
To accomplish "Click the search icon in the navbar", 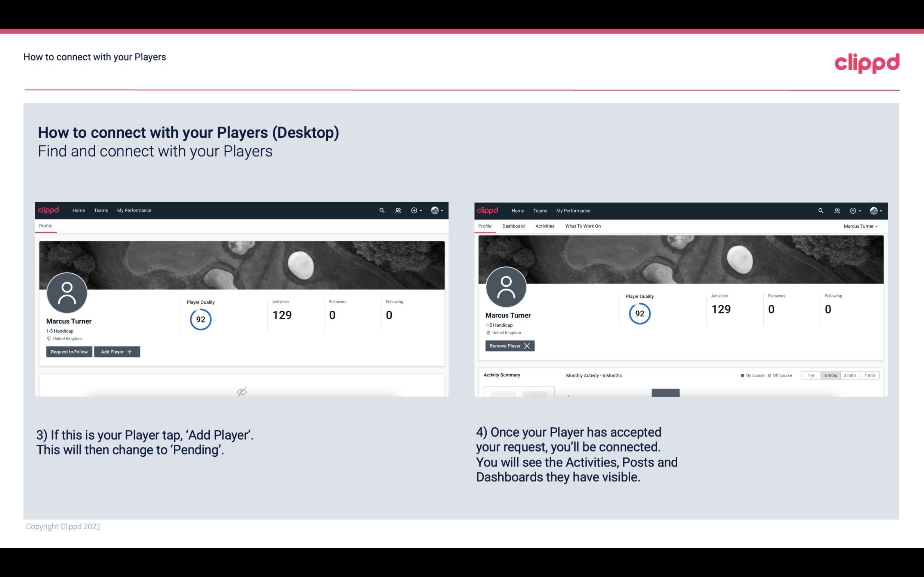I will (x=381, y=210).
